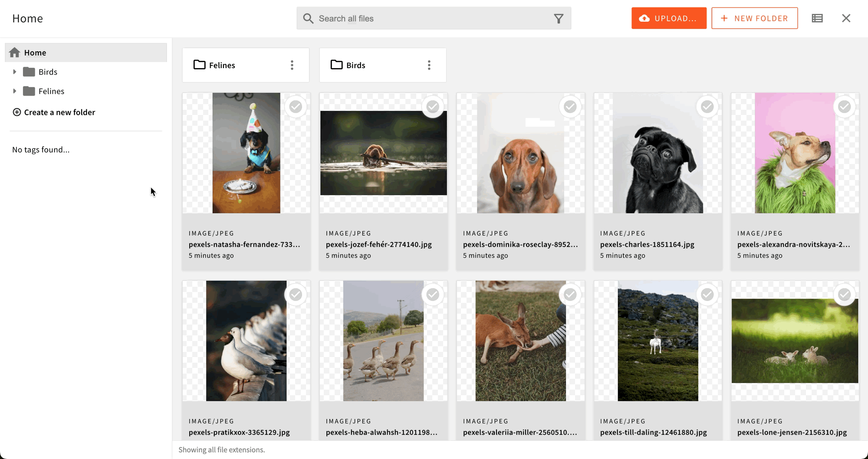Select the birthday hat dog image checkbox
The height and width of the screenshot is (459, 868).
point(296,107)
